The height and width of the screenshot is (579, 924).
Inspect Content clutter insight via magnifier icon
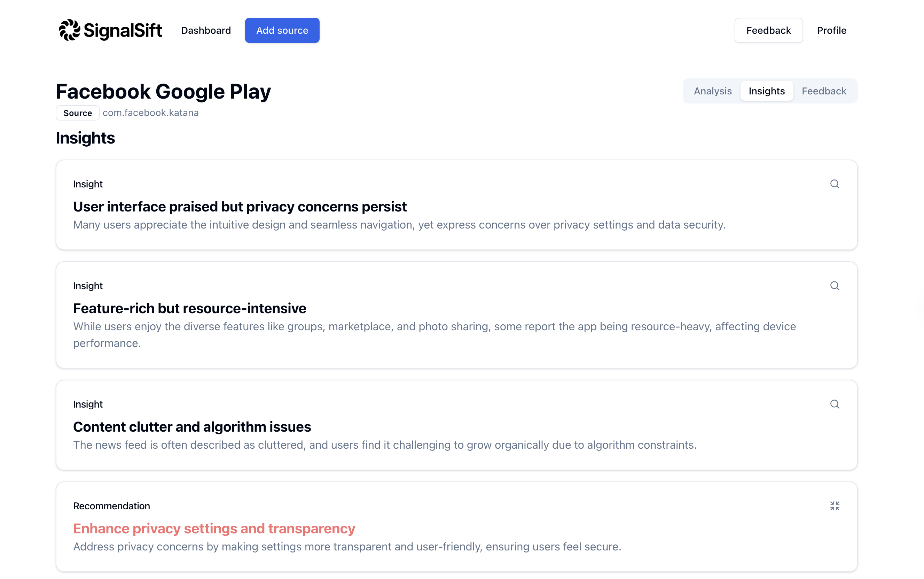tap(835, 404)
